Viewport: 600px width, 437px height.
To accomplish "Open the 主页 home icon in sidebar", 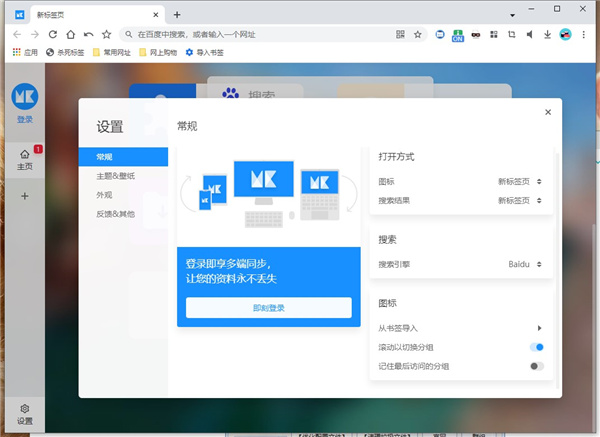I will pyautogui.click(x=25, y=160).
